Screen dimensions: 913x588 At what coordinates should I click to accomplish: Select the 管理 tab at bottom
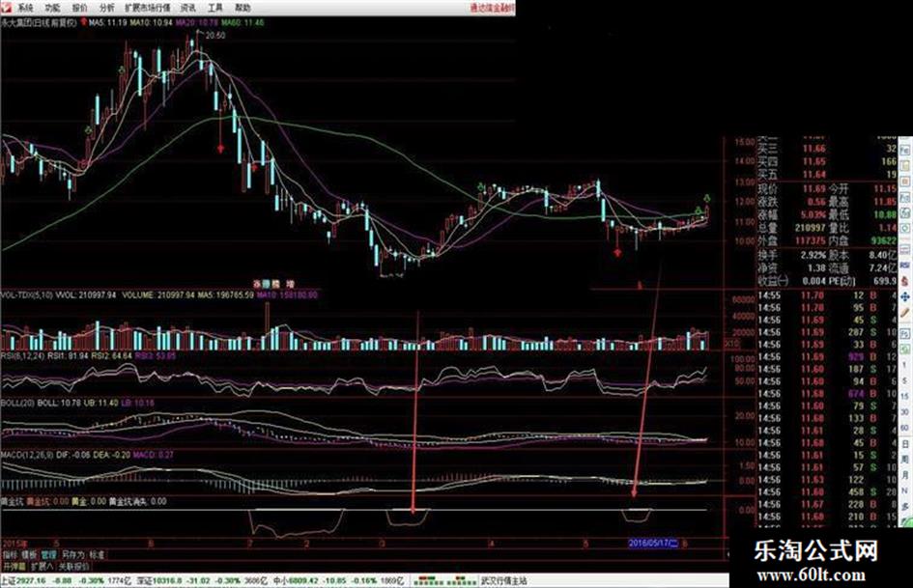pos(49,555)
